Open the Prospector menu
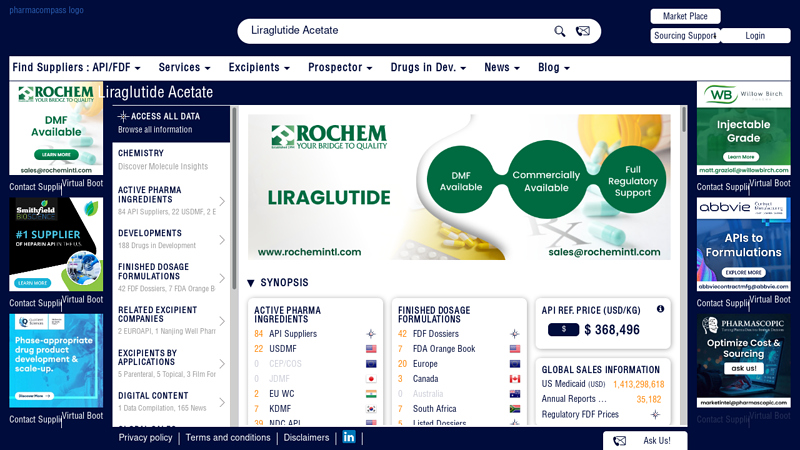This screenshot has height=450, width=800. 340,67
